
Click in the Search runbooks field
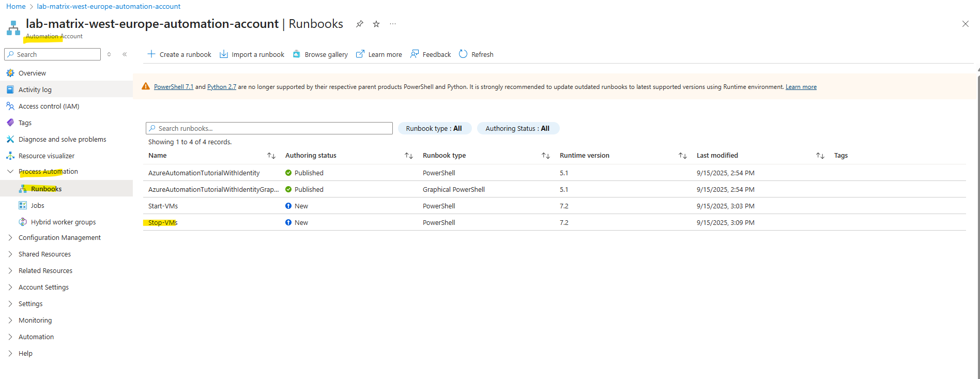269,128
